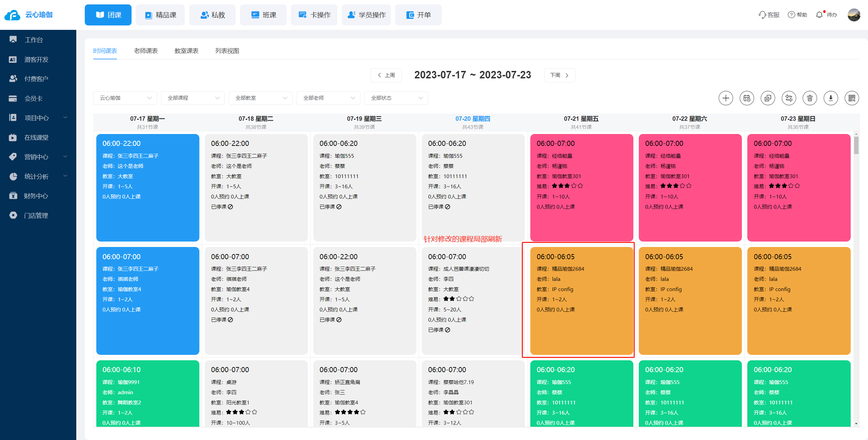
Task: Switch to 列表视图 tab
Action: [227, 51]
